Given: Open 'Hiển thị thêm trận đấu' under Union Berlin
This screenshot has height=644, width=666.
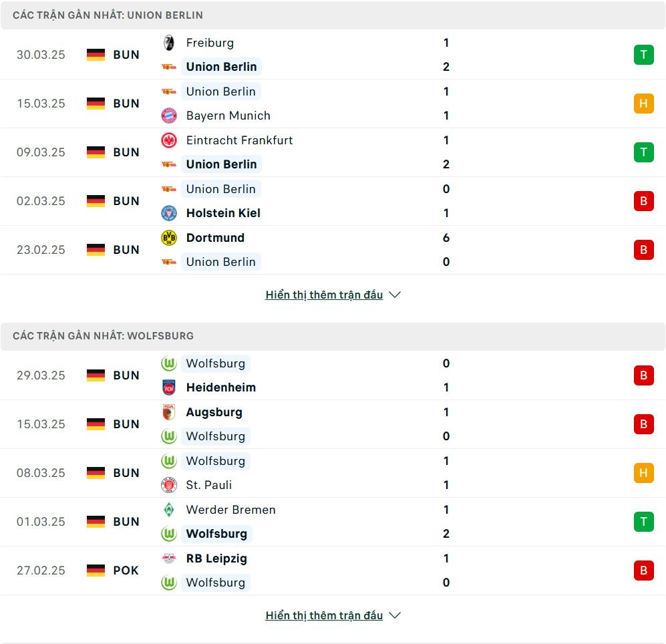Looking at the screenshot, I should [324, 295].
